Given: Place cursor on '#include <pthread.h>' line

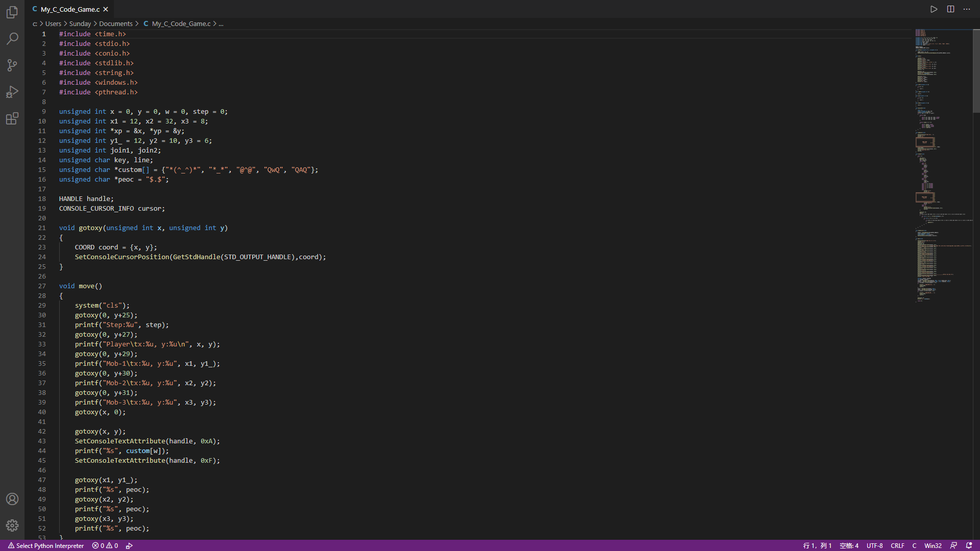Looking at the screenshot, I should 98,92.
